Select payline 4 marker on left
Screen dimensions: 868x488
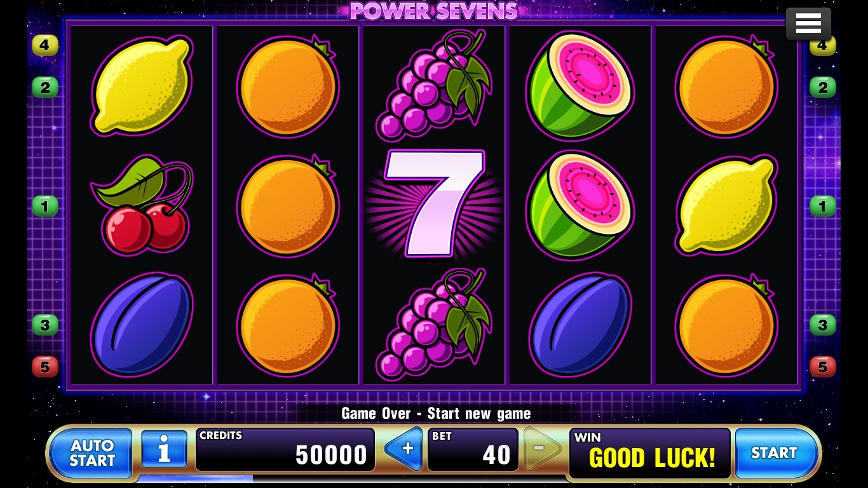pos(44,45)
